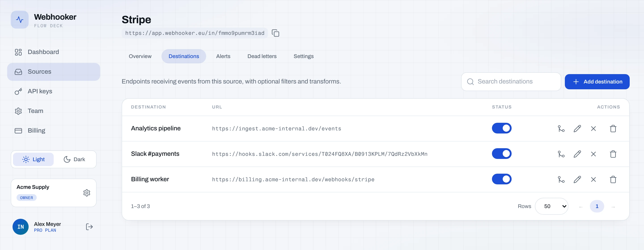Open Dashboard from the sidebar
Screen dimensions: 644x250
[x=53, y=52]
